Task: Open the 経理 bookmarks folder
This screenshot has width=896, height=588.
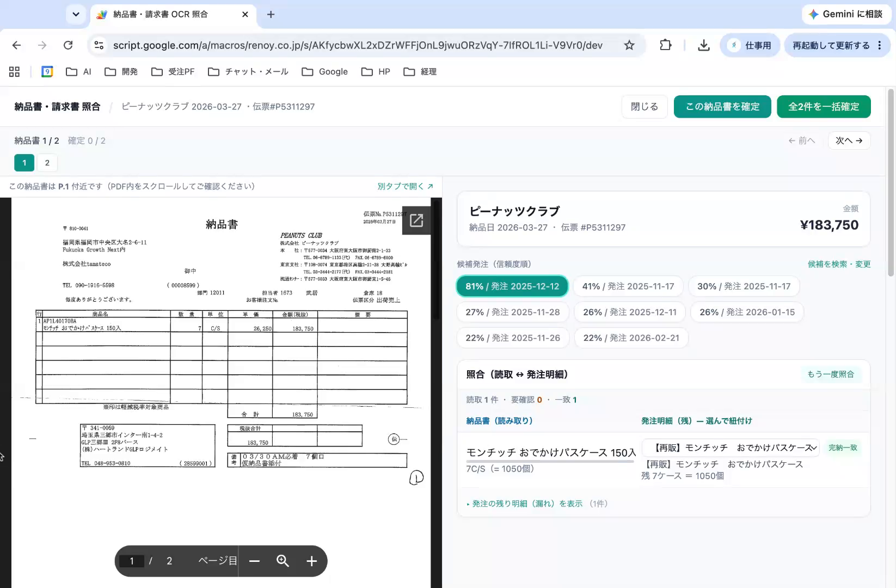Action: click(x=420, y=71)
